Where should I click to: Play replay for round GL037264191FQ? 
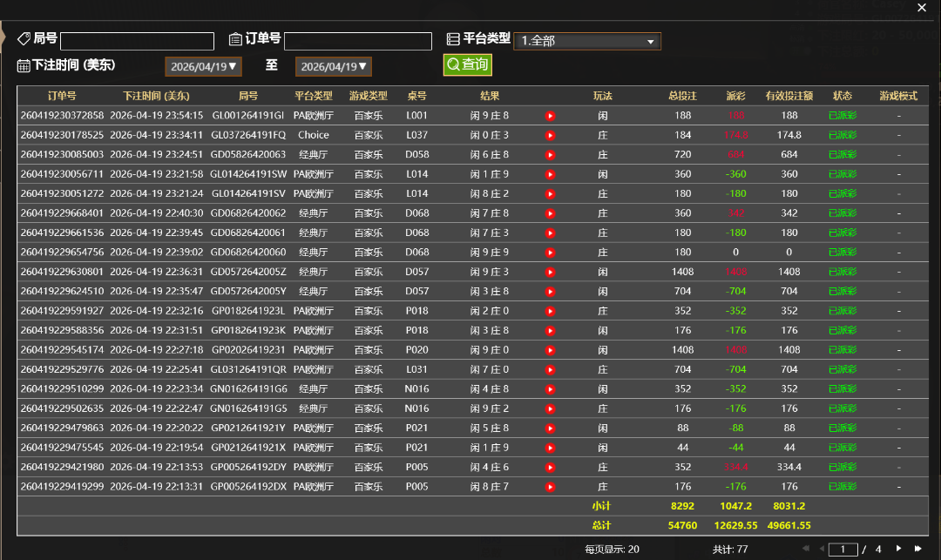coord(550,135)
